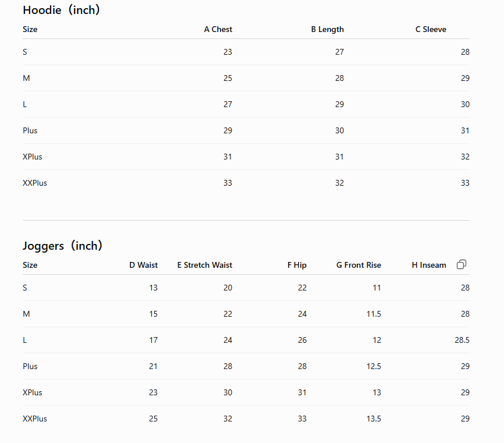Image resolution: width=504 pixels, height=443 pixels.
Task: Click the E Stretch Waist column header
Action: tap(204, 265)
